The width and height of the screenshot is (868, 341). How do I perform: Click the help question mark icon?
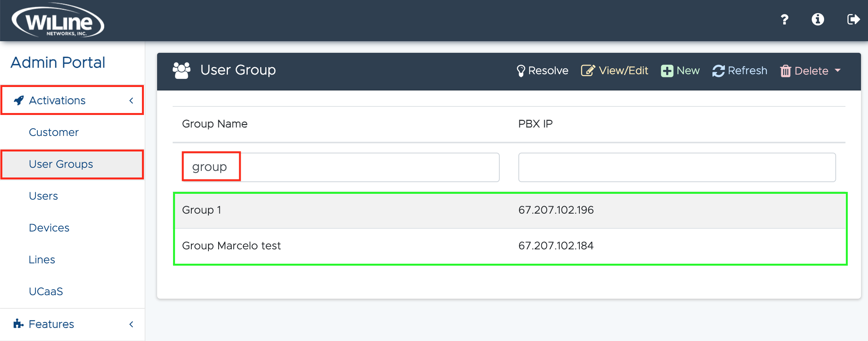pos(784,19)
